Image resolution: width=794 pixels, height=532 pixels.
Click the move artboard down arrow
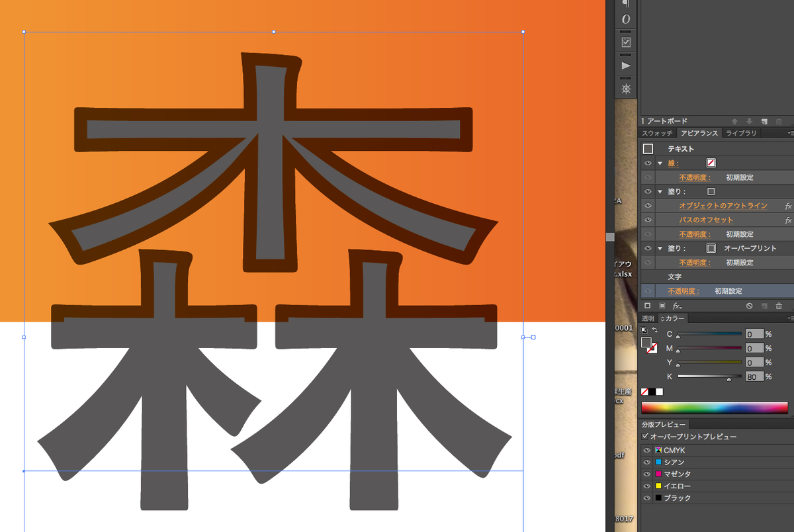[748, 121]
